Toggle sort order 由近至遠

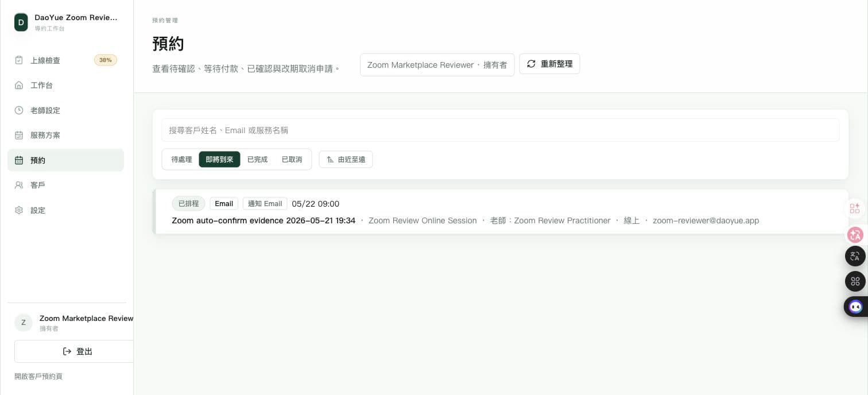pyautogui.click(x=346, y=160)
